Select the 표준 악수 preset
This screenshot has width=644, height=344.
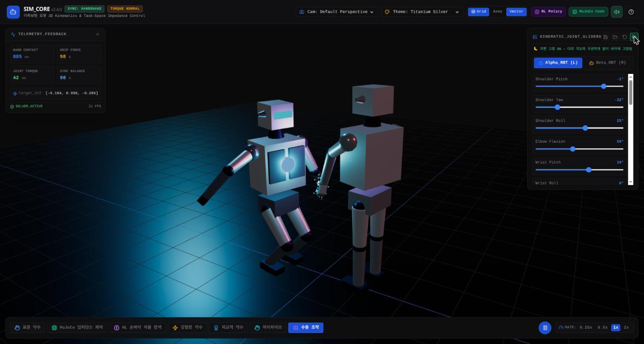coord(27,327)
